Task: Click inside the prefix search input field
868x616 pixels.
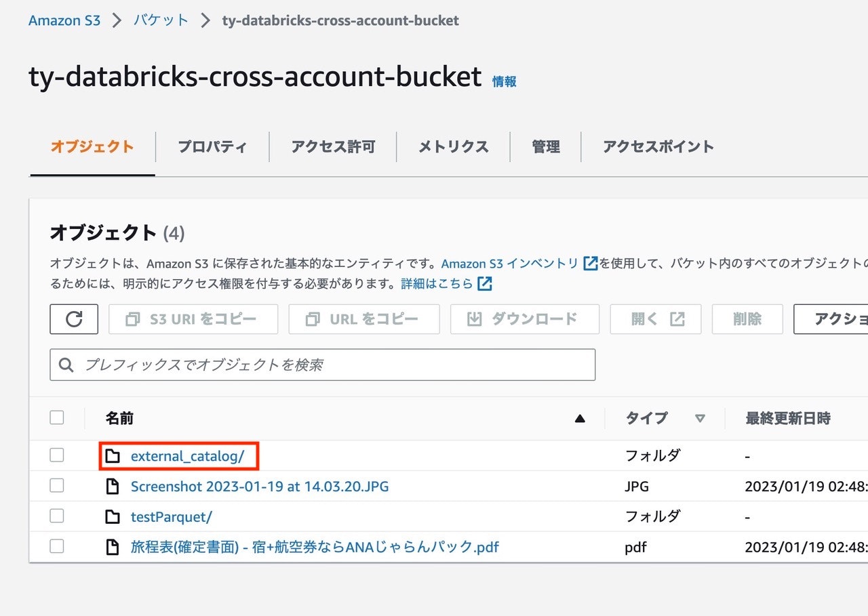Action: 271,365
